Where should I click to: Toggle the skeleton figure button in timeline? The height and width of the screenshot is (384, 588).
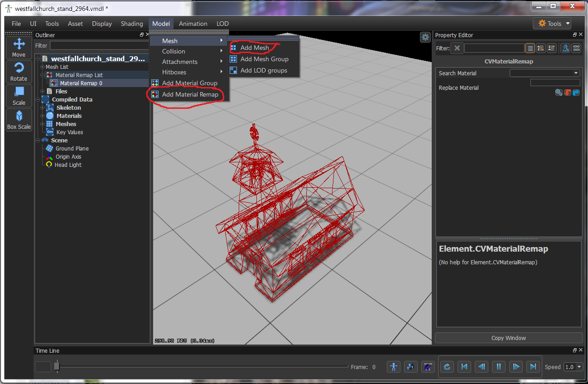click(x=393, y=367)
